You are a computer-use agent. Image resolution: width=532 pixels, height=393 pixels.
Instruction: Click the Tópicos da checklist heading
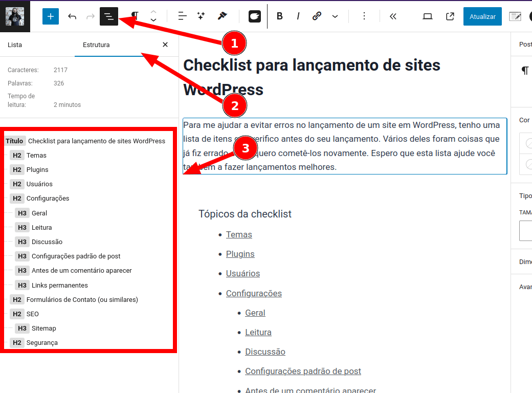coord(245,214)
